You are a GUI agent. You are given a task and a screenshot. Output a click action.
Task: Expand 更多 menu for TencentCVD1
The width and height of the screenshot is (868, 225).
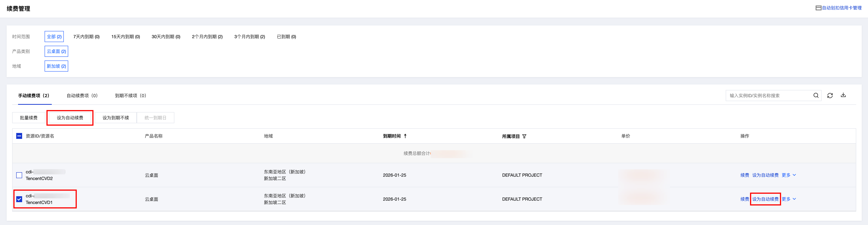(x=788, y=199)
